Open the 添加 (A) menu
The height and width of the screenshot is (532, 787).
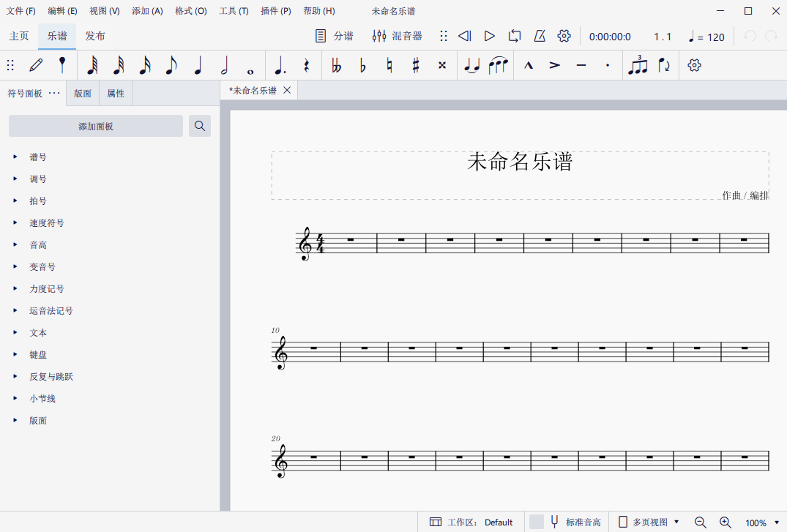coord(148,11)
